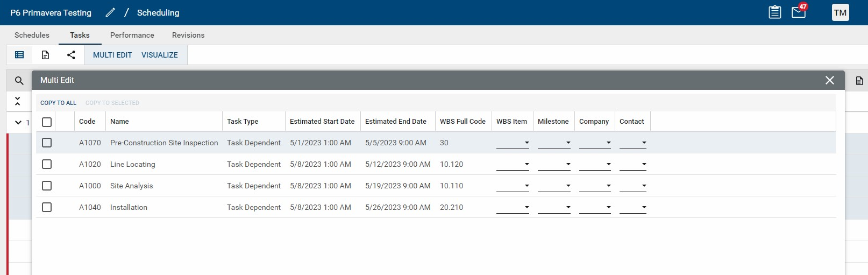
Task: Open WBS Item dropdown for A1070
Action: click(513, 143)
